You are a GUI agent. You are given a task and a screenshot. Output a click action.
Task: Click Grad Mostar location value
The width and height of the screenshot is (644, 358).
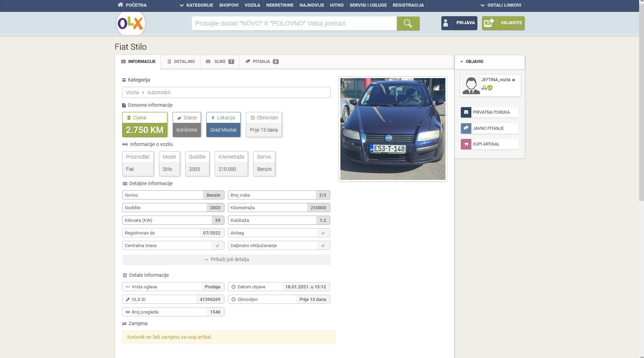[x=223, y=130]
